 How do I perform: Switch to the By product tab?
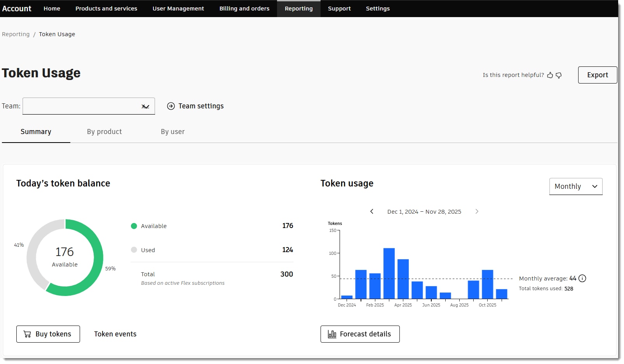(x=104, y=132)
